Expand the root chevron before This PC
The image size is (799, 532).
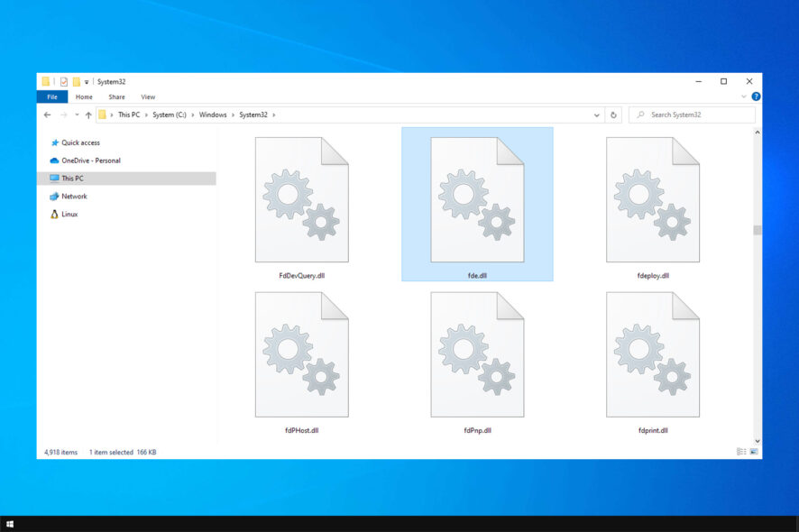click(x=112, y=115)
